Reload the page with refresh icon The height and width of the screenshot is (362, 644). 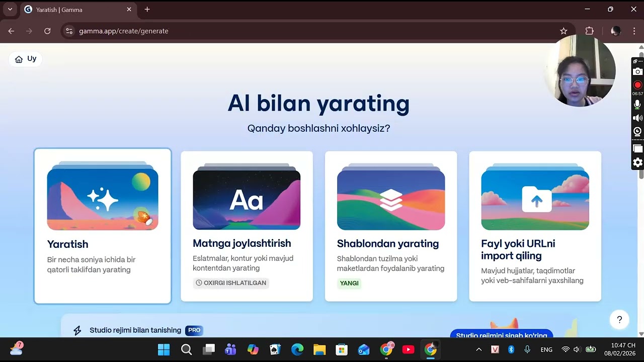point(47,31)
